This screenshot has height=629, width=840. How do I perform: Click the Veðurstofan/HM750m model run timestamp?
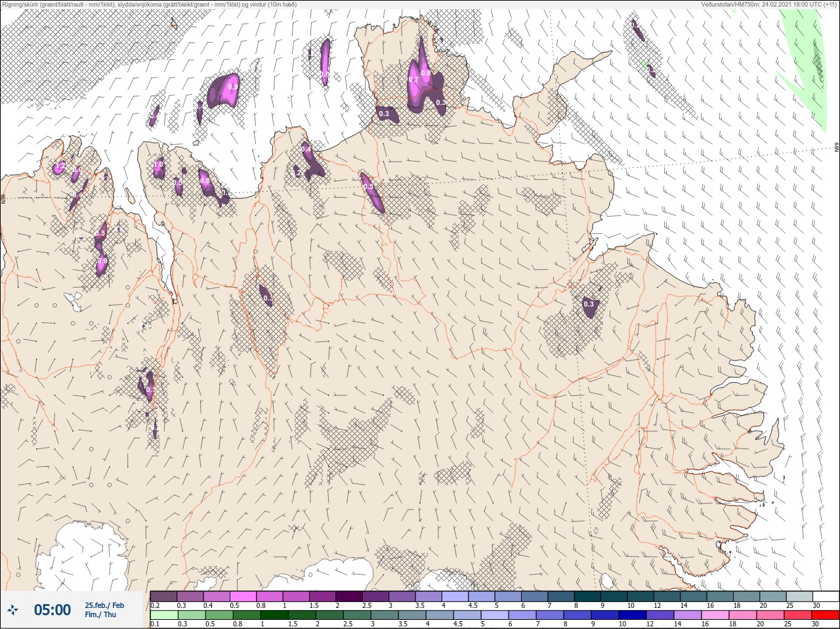click(x=768, y=4)
